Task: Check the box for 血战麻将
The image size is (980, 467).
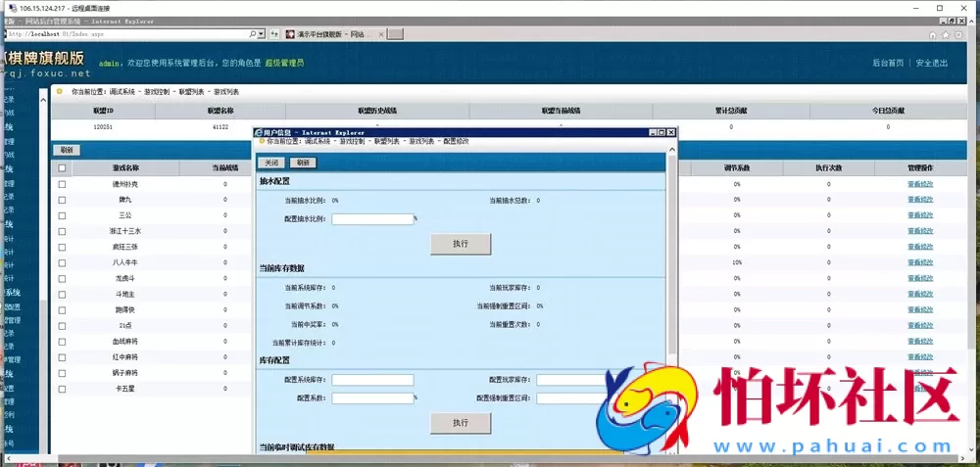Action: pyautogui.click(x=62, y=342)
